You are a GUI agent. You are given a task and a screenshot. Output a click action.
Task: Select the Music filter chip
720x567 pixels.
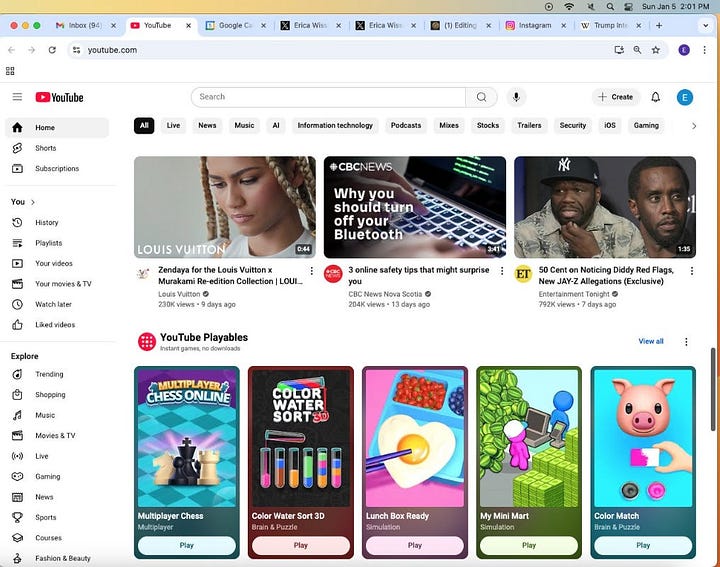(x=244, y=125)
